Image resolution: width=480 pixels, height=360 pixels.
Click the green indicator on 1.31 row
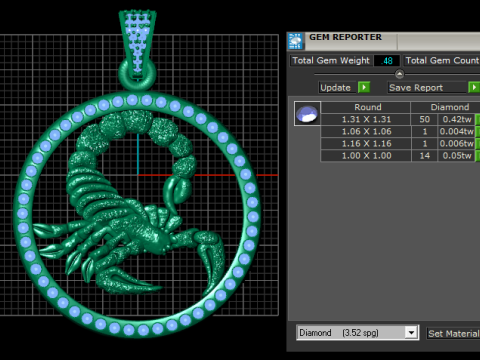click(478, 119)
